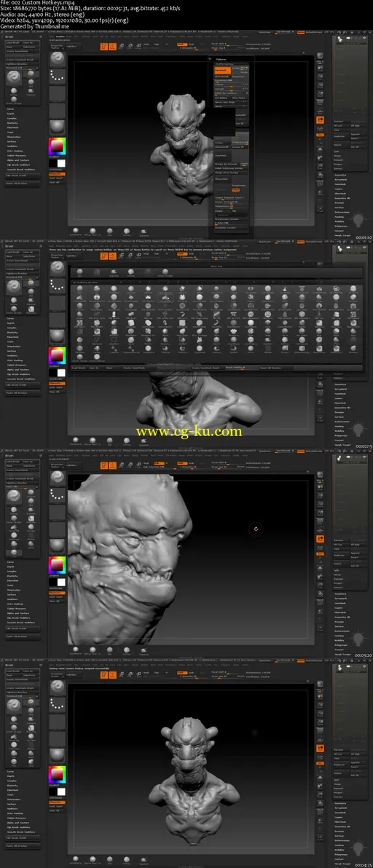Expand Masking subpalette on right in top frame
This screenshot has height=868, width=373.
339,217
